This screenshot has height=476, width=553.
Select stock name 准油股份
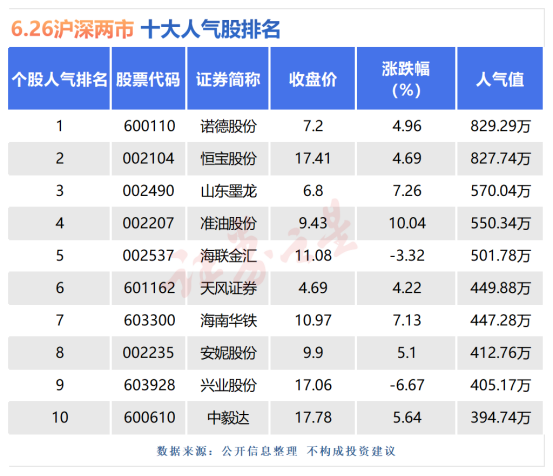tap(228, 224)
